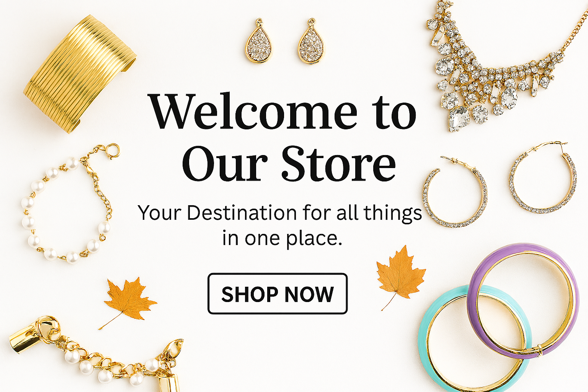Viewport: 588px width, 392px height.
Task: Click the Your Destination for all things tagline
Action: pos(280,213)
